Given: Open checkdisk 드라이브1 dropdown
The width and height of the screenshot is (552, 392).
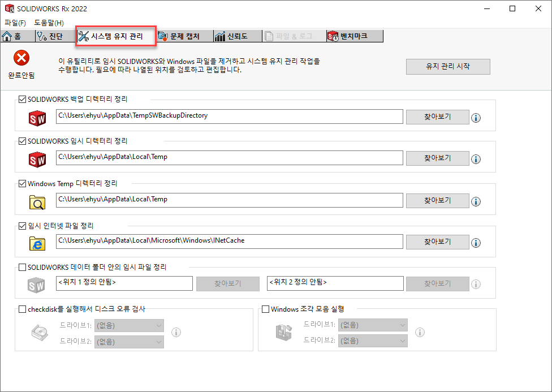Looking at the screenshot, I should (x=129, y=326).
